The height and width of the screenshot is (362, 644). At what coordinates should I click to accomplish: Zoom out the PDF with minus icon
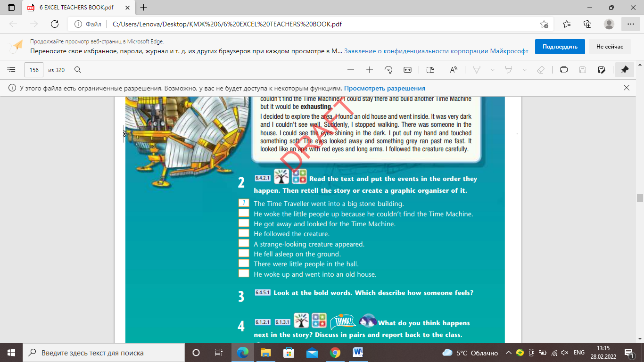pyautogui.click(x=350, y=70)
